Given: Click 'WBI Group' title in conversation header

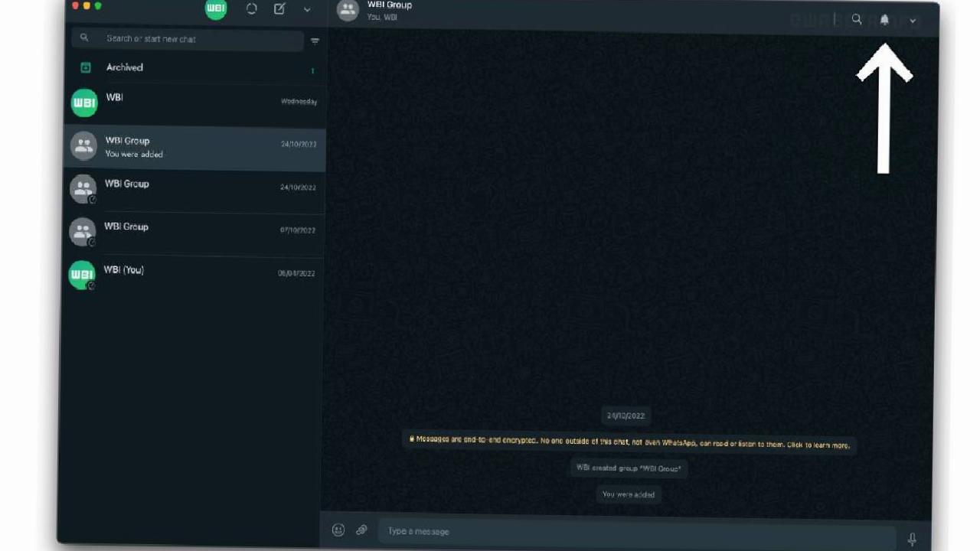Looking at the screenshot, I should tap(390, 5).
